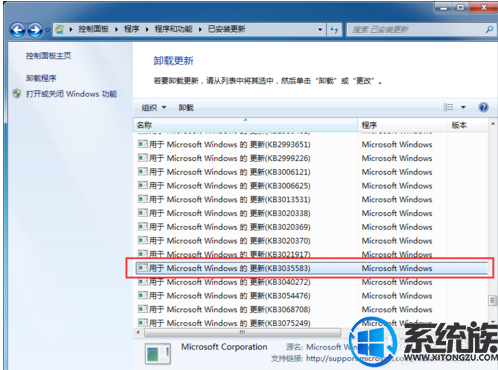The width and height of the screenshot is (498, 370).
Task: Click the vertical scrollbar up arrow
Action: [493, 124]
